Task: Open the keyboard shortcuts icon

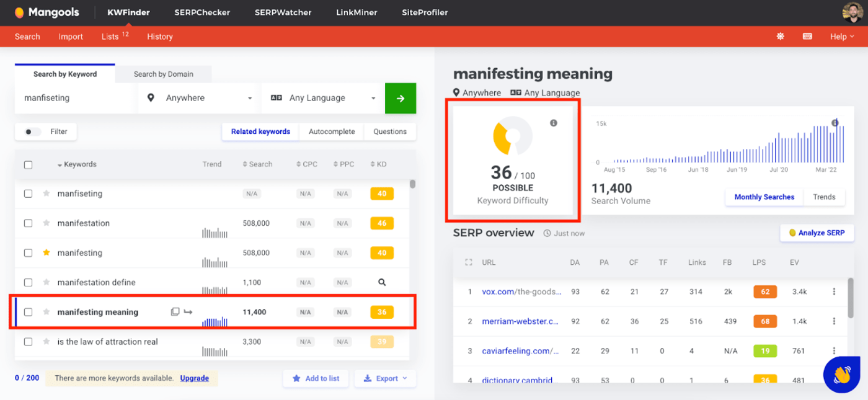Action: click(x=807, y=37)
